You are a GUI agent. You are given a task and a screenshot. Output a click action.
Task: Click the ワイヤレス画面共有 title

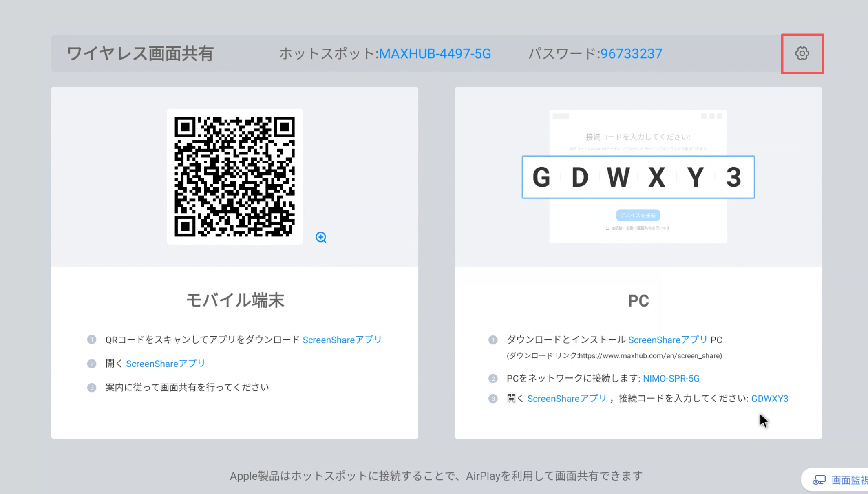click(140, 54)
